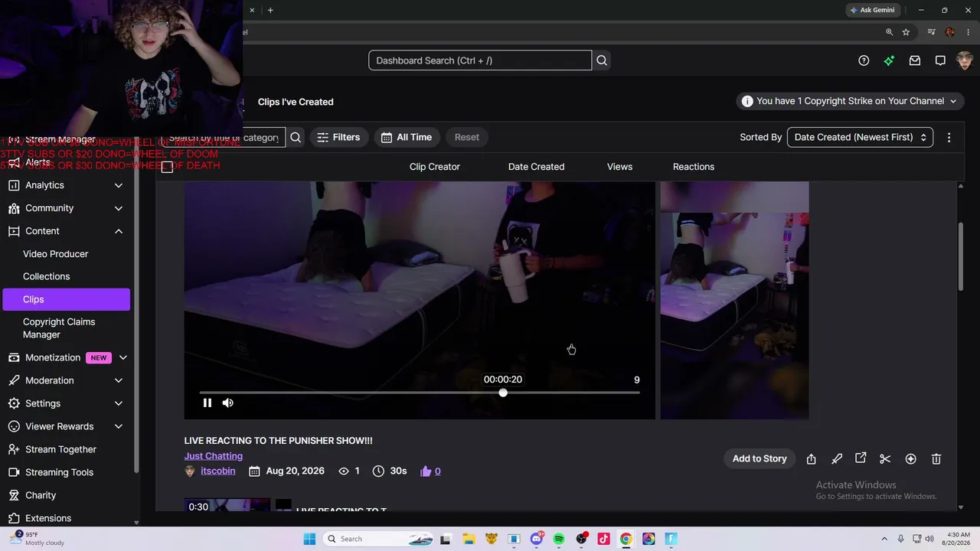Toggle the select all clips checkbox

click(x=167, y=167)
